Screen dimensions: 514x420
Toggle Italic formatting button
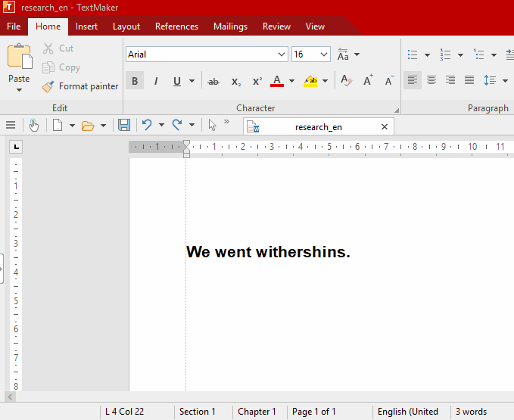pos(156,81)
